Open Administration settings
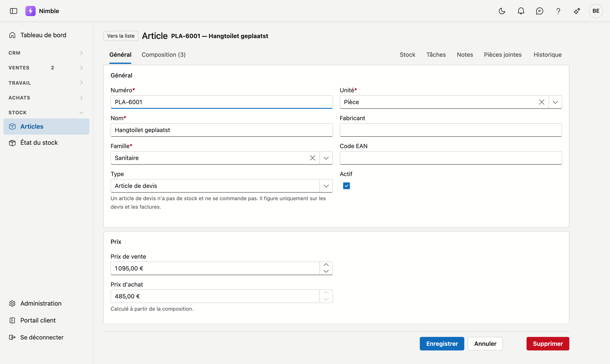This screenshot has width=610, height=364. point(46,303)
